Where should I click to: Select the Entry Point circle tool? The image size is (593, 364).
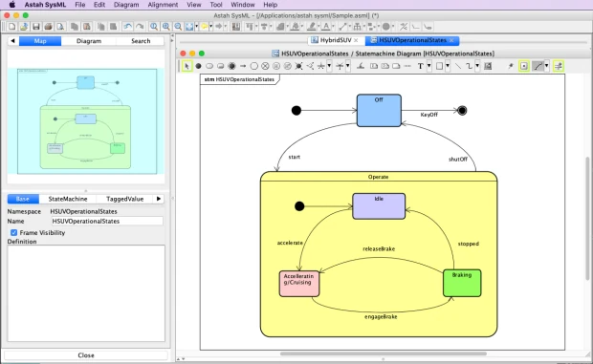coord(254,66)
